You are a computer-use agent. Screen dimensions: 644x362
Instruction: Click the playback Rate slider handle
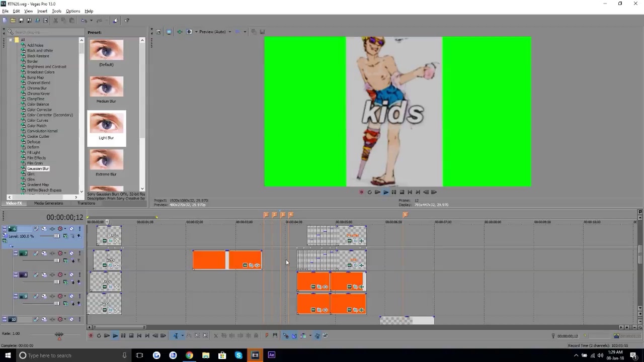pyautogui.click(x=59, y=335)
